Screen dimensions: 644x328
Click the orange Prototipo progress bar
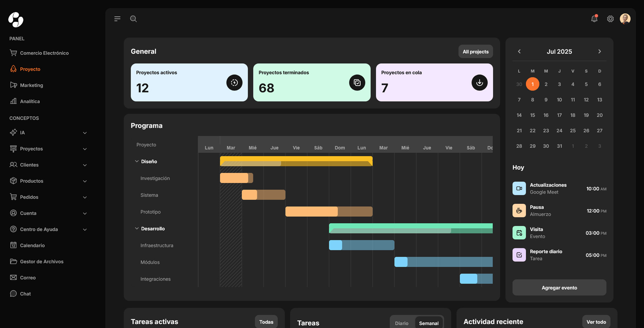[311, 212]
